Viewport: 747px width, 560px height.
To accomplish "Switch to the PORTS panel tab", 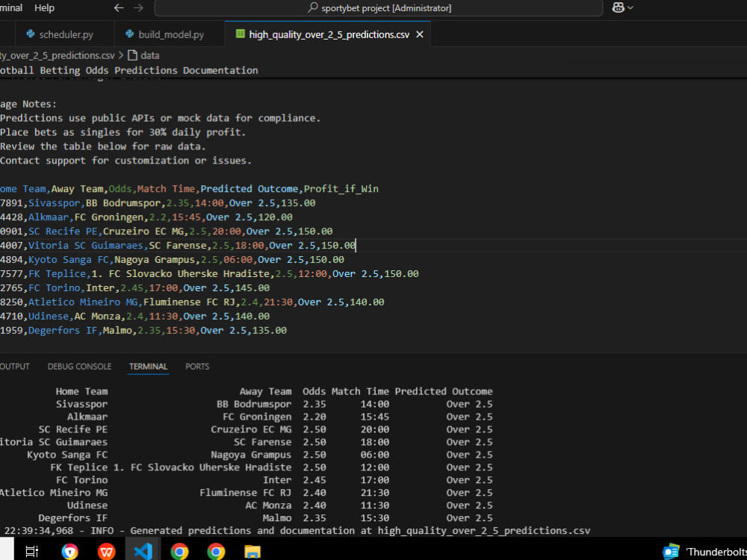I will (197, 366).
